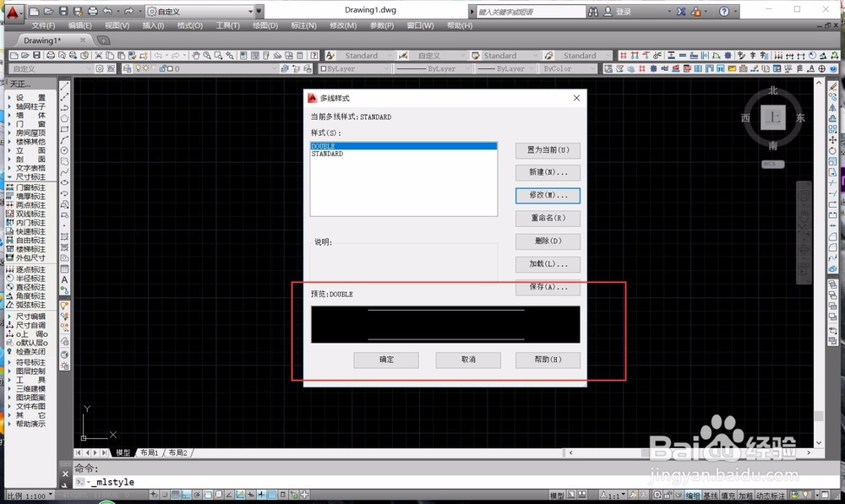Click the Erase tool in modify toolbar

click(x=833, y=86)
